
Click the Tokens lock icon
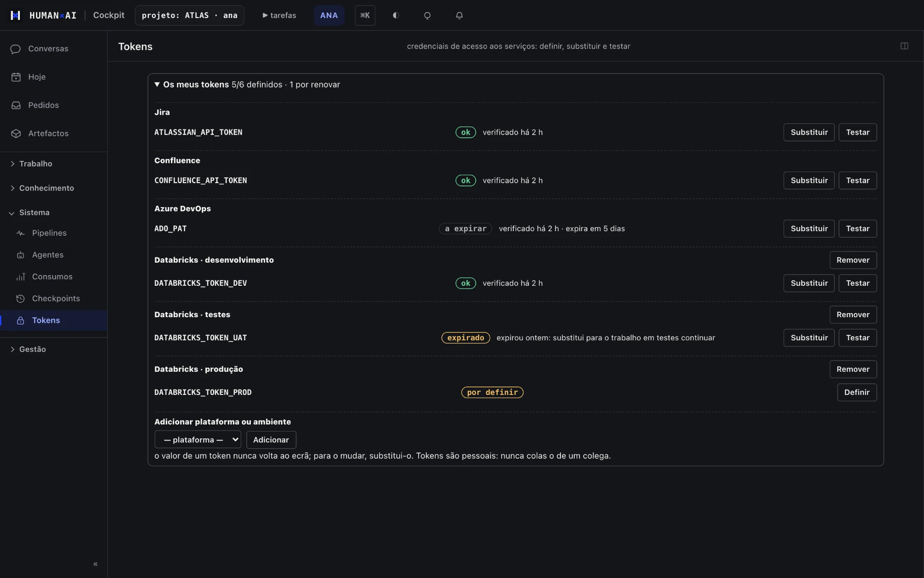pyautogui.click(x=20, y=320)
